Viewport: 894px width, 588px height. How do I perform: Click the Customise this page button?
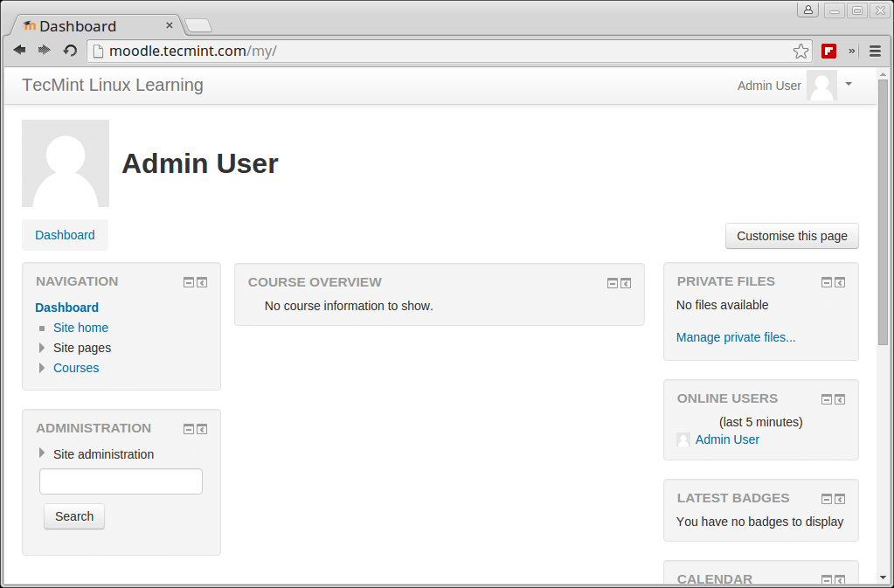coord(792,236)
